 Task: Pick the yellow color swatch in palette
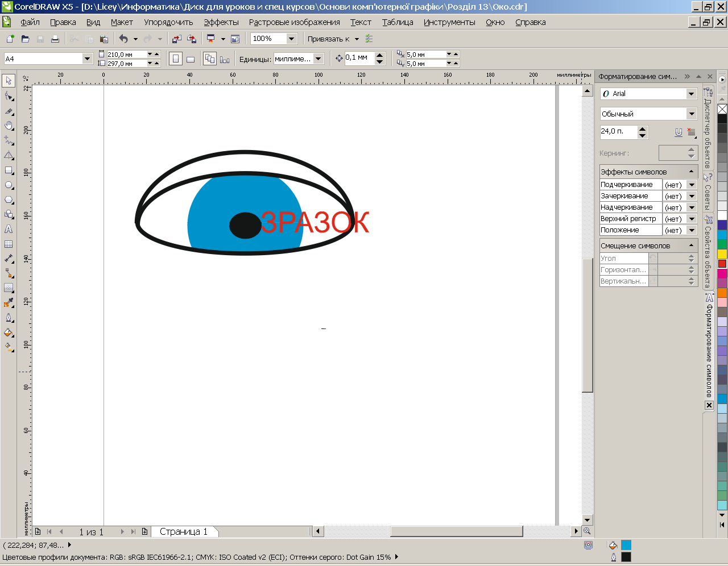[722, 254]
